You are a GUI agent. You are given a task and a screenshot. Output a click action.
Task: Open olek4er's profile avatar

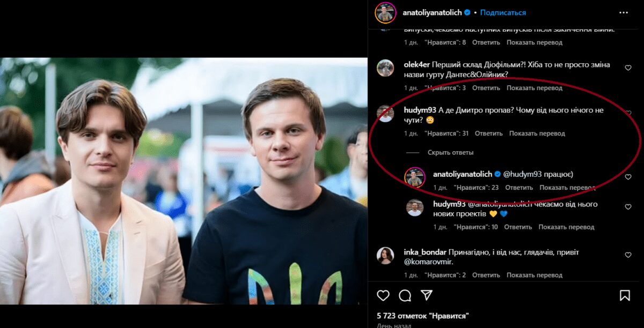click(385, 68)
